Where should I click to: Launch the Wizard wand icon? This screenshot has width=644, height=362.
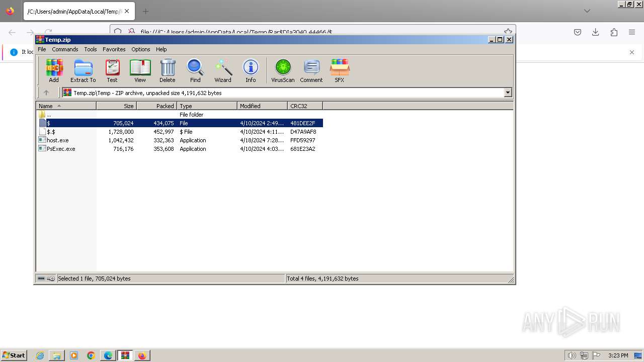[223, 70]
